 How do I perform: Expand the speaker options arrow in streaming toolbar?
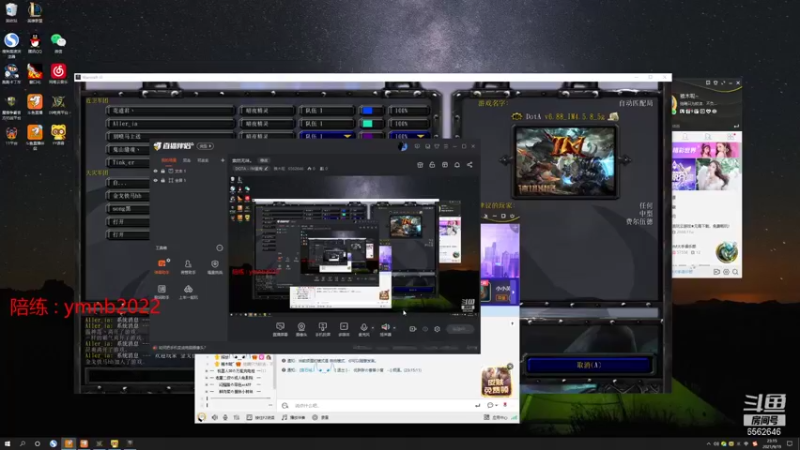click(394, 328)
